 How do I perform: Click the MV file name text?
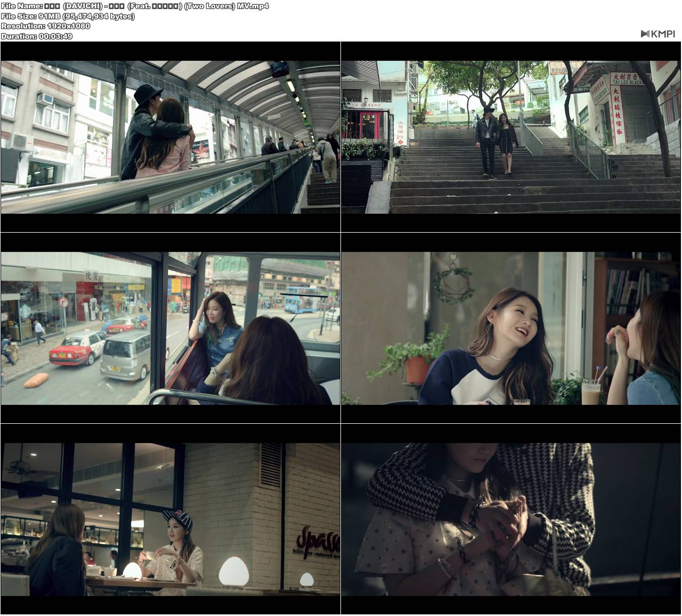click(133, 6)
